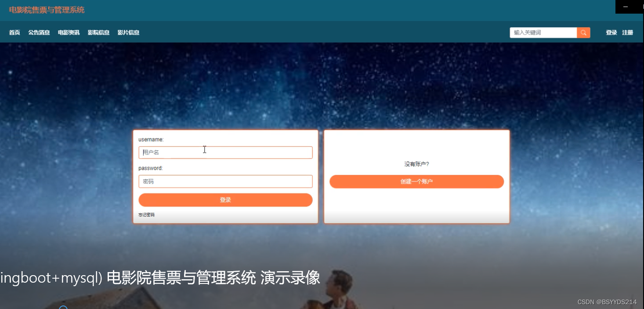Open the 电影资讯 movie news menu
The image size is (644, 309).
click(x=69, y=33)
